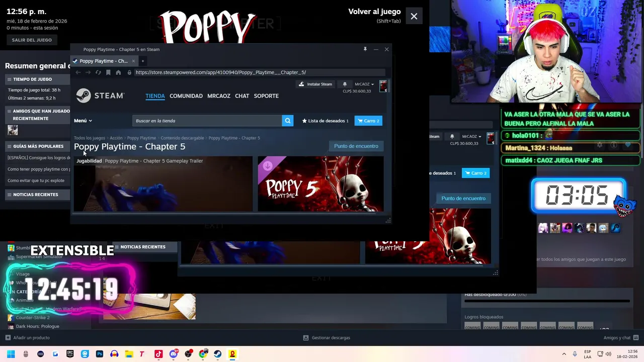644x362 pixels.
Task: Open Carro 2 in the front browser
Action: click(x=368, y=121)
